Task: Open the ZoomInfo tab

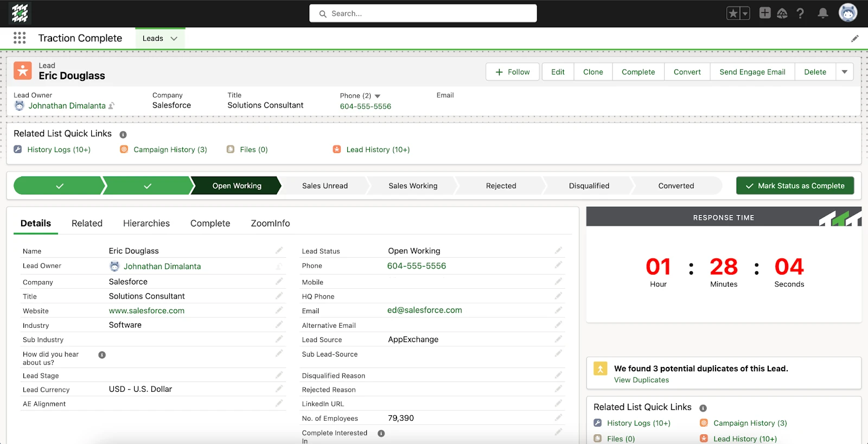Action: tap(270, 223)
